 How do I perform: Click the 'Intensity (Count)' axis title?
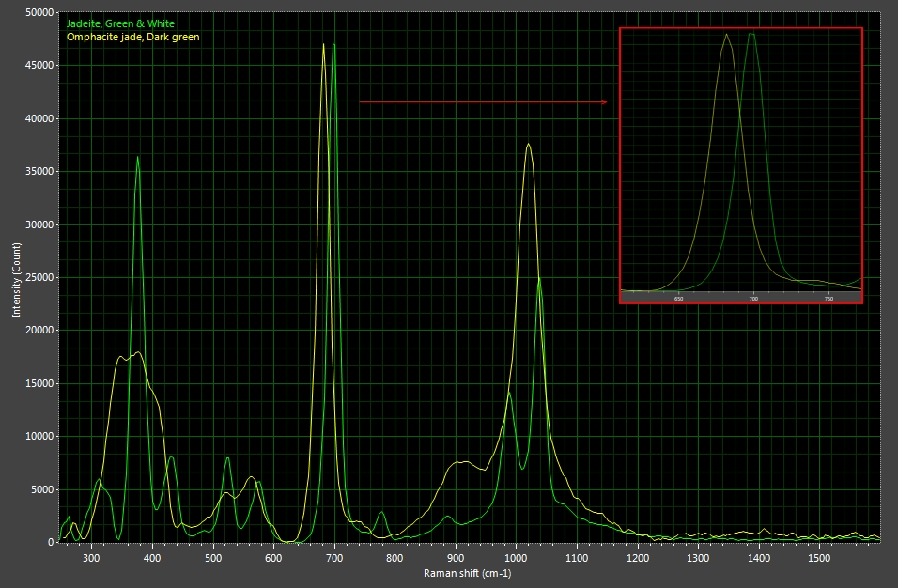16,280
